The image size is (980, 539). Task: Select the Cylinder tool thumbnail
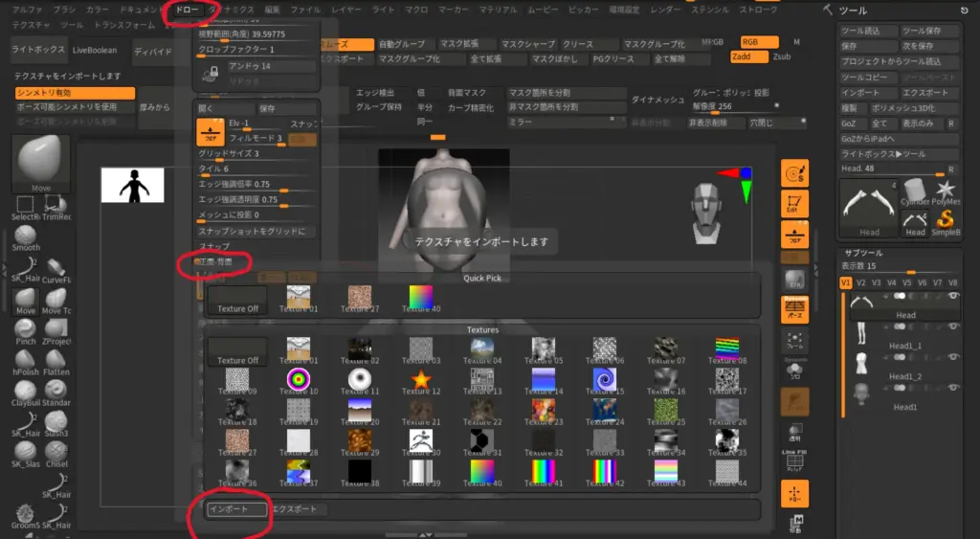tap(915, 192)
